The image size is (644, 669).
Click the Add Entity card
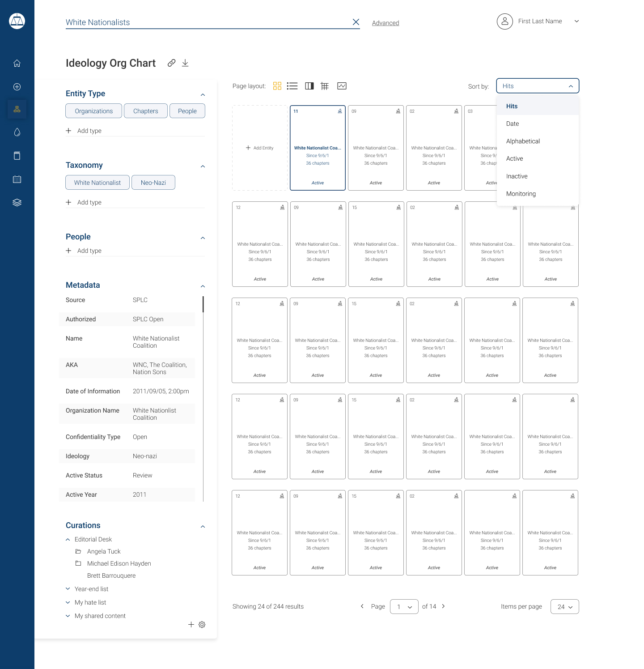260,148
